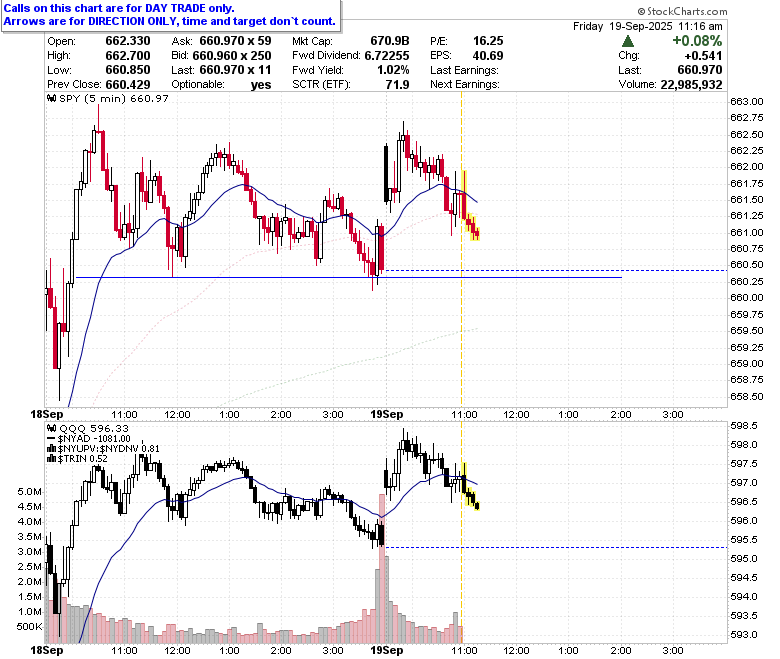Open the StockCharts.com watermark link
This screenshot has height=659, width=780.
(682, 11)
